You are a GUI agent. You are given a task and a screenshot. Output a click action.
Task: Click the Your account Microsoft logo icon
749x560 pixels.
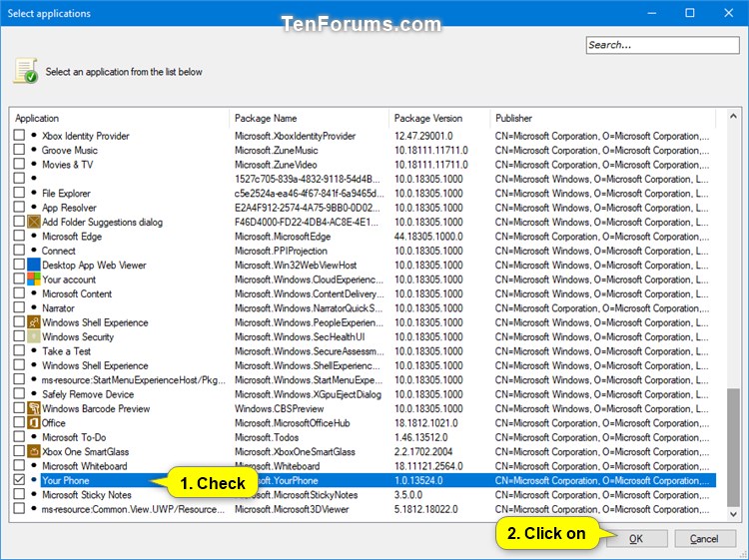[34, 279]
